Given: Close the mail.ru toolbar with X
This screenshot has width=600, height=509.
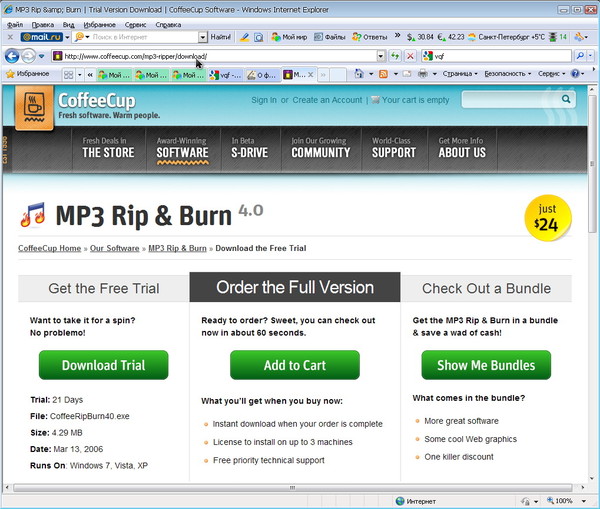Looking at the screenshot, I should click(x=10, y=37).
